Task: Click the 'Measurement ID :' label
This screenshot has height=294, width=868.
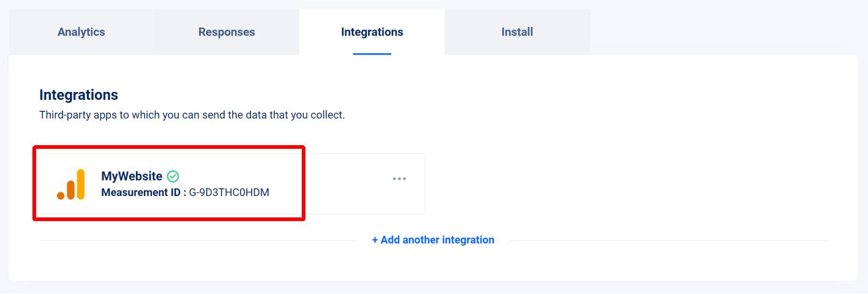Action: (x=144, y=192)
